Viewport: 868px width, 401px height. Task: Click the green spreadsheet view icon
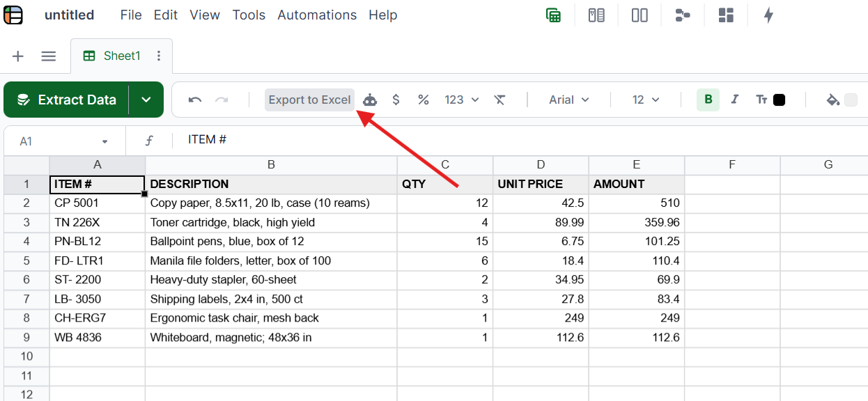[x=554, y=15]
